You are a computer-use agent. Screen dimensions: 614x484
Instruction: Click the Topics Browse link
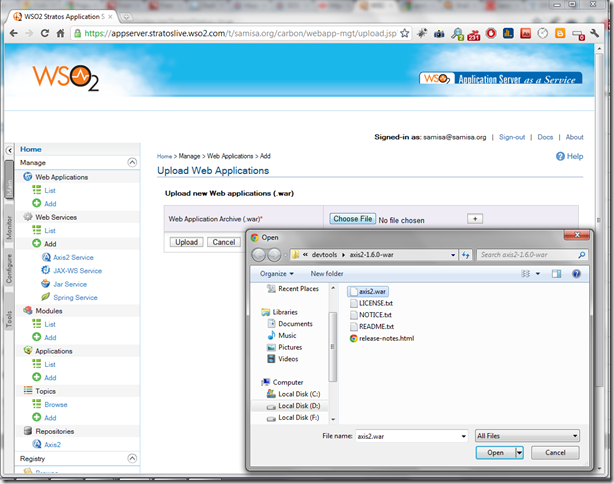(x=56, y=404)
